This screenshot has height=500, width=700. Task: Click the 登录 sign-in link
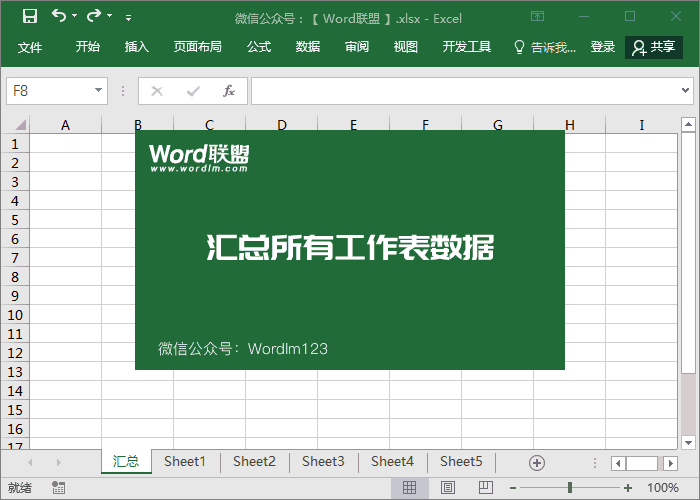(x=603, y=47)
